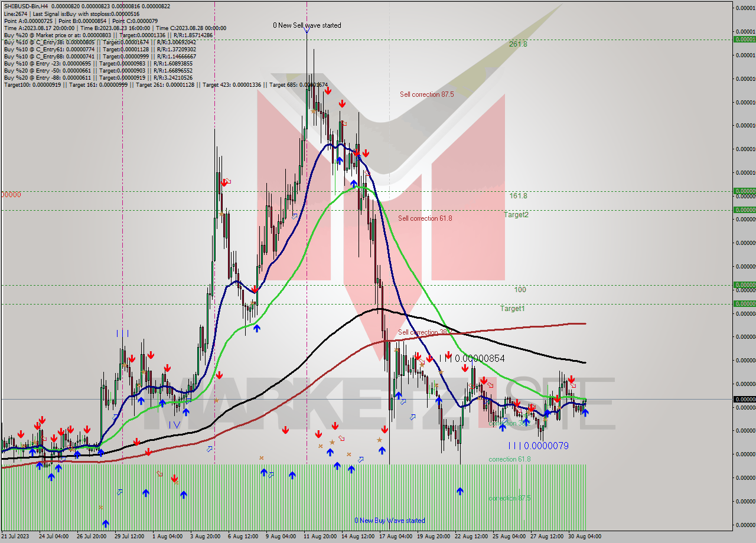The image size is (756, 543).
Task: Click the '22 Aug 12:00' time axis label
Action: point(471,537)
